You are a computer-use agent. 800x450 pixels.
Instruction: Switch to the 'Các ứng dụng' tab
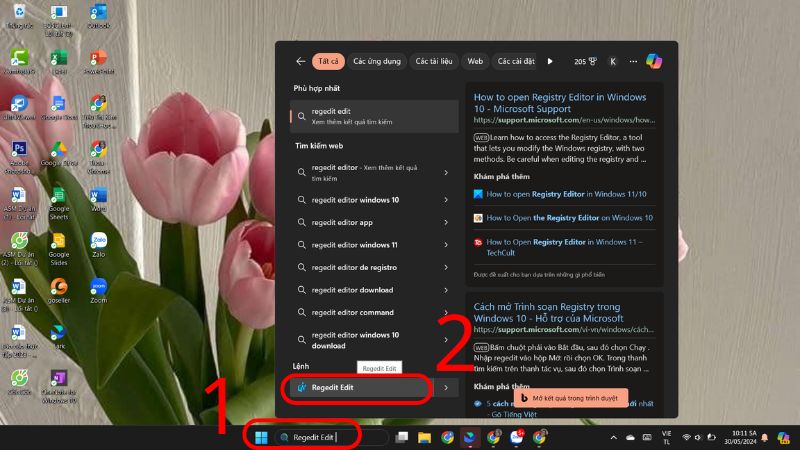(x=377, y=61)
